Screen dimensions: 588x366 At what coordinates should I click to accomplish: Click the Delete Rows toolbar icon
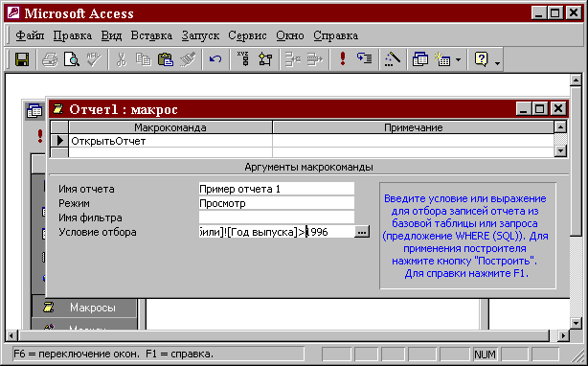click(x=315, y=59)
